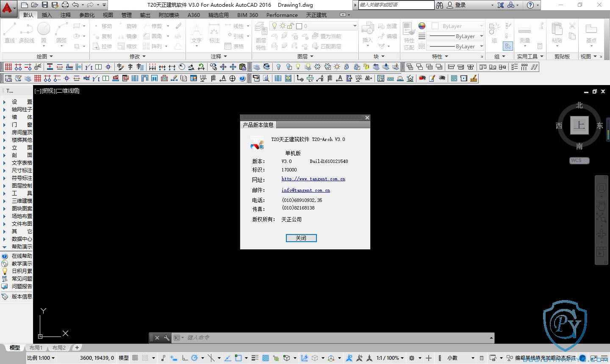Image resolution: width=610 pixels, height=364 pixels.
Task: Click the 图层特性 layer properties icon
Action: click(261, 36)
